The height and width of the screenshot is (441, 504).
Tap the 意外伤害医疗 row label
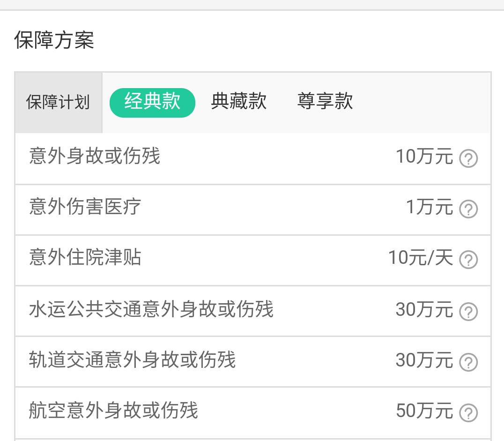(85, 207)
